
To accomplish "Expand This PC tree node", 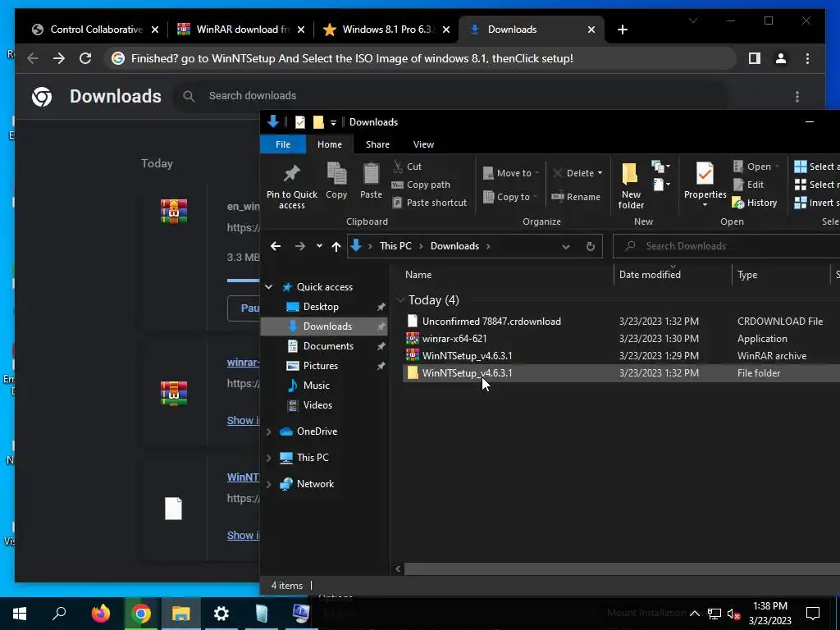I will pyautogui.click(x=269, y=458).
